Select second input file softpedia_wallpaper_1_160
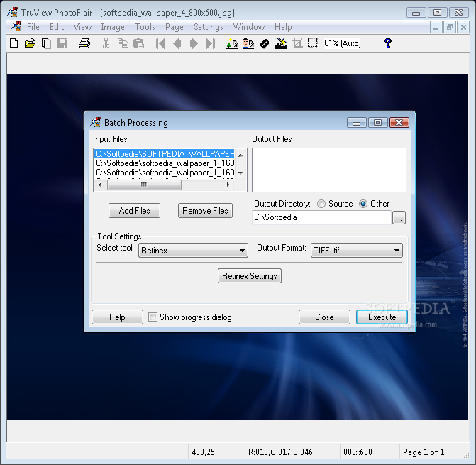This screenshot has height=465, width=476. click(x=165, y=163)
